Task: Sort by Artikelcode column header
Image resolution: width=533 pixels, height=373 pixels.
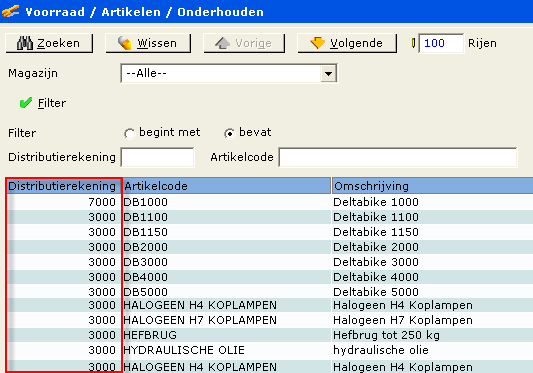Action: coord(226,186)
